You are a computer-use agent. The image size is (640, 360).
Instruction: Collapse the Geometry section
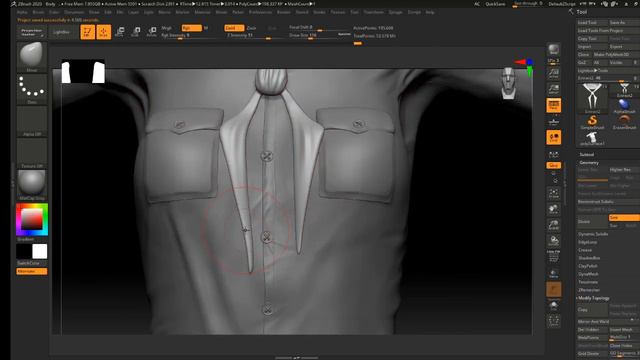(589, 162)
